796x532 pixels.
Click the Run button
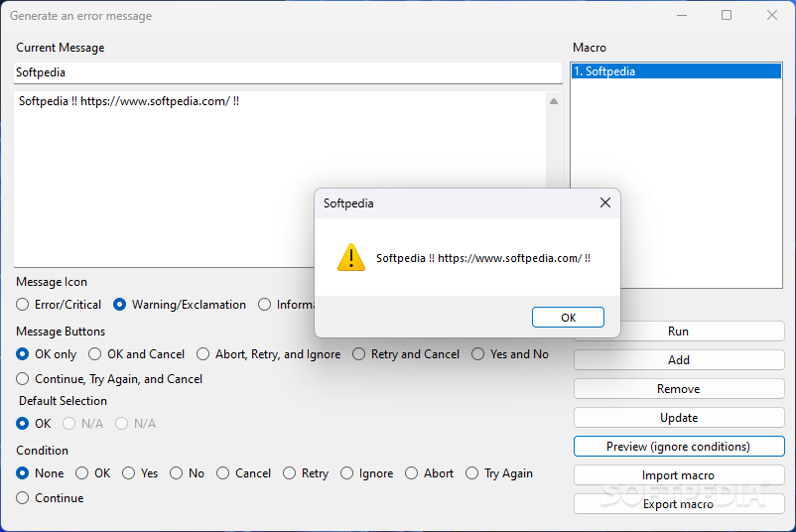[x=679, y=332]
